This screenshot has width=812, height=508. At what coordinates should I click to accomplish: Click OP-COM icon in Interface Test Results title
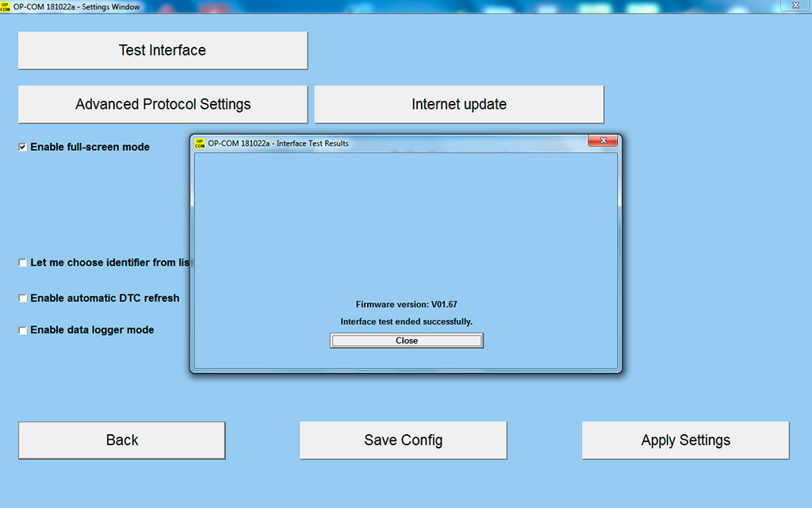200,144
